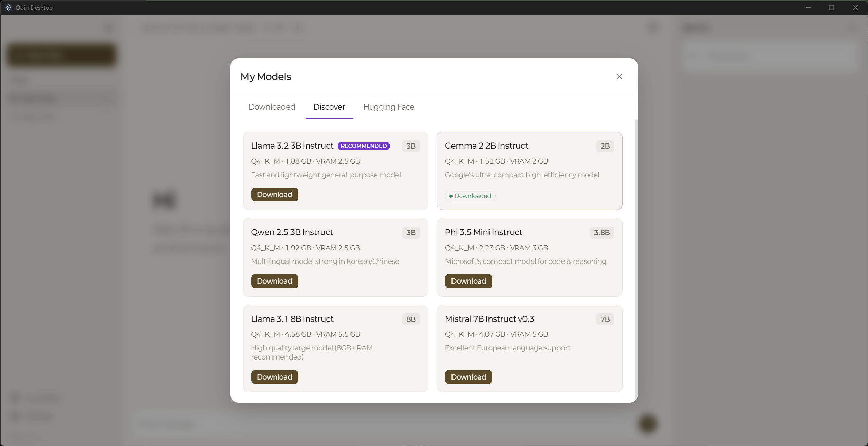This screenshot has height=446, width=868.
Task: Select the Discover tab
Action: click(329, 107)
